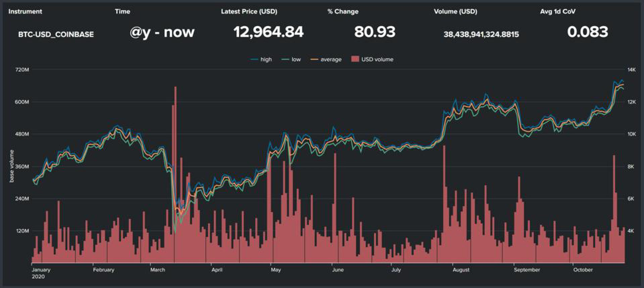The height and width of the screenshot is (288, 644).
Task: Click the Avg 1d CoV header
Action: [558, 12]
